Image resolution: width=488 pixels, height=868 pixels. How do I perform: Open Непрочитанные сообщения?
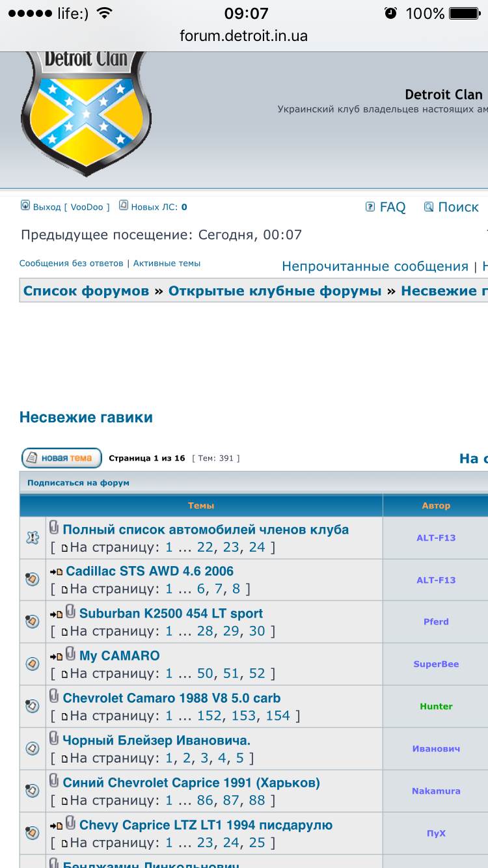coord(375,266)
